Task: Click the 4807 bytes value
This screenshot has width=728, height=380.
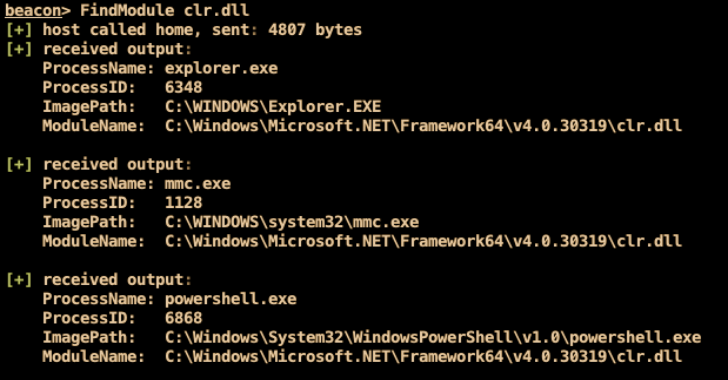Action: tap(315, 30)
